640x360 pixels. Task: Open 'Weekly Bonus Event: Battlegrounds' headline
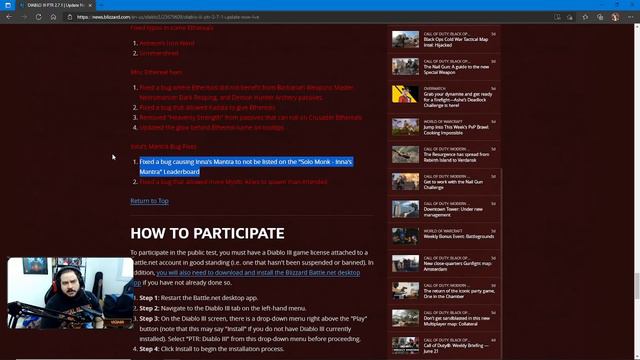tap(459, 236)
